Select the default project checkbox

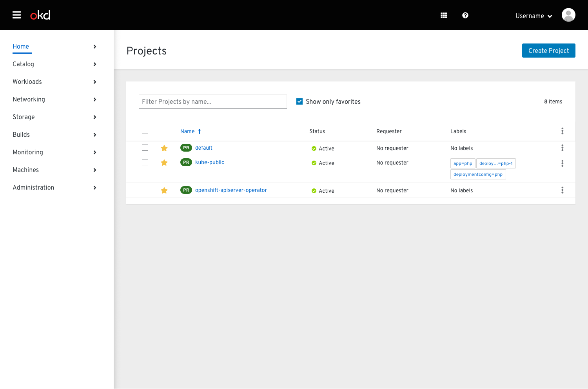coord(145,148)
